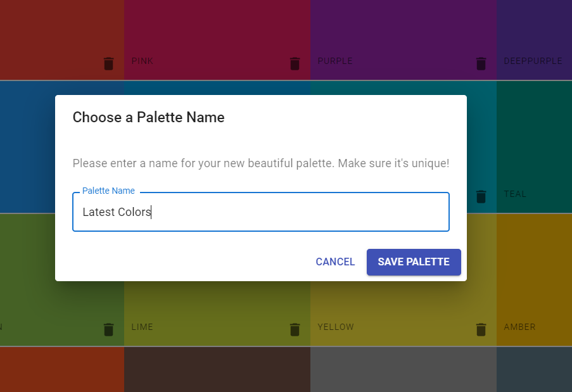
Task: Delete the YELLOW color using its trash icon
Action: [481, 329]
